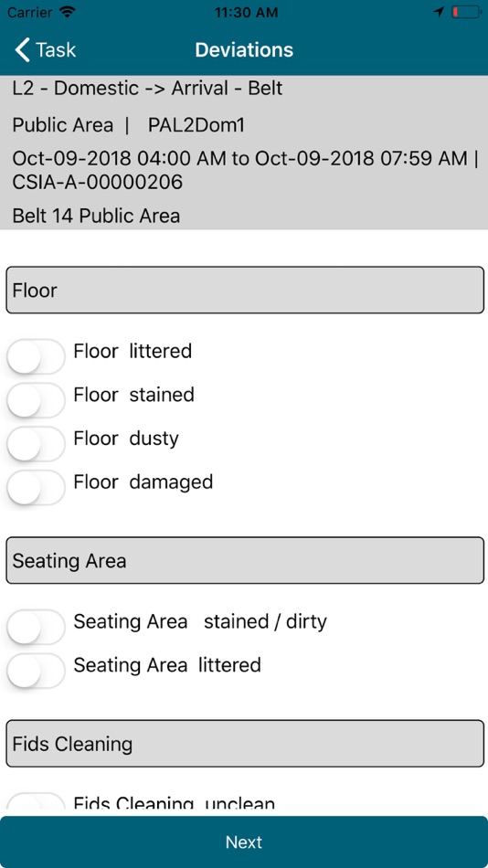Enable the Floor littered switch
Viewport: 488px width, 868px height.
36,357
